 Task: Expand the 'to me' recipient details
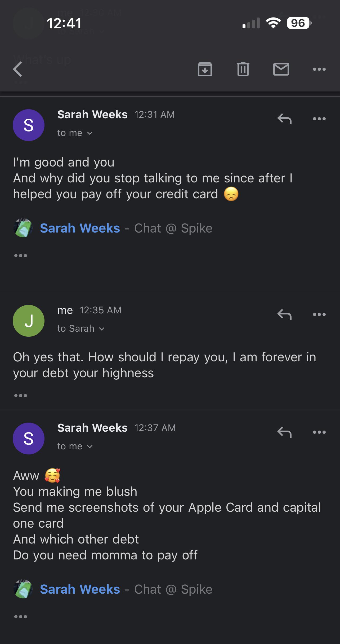click(75, 133)
